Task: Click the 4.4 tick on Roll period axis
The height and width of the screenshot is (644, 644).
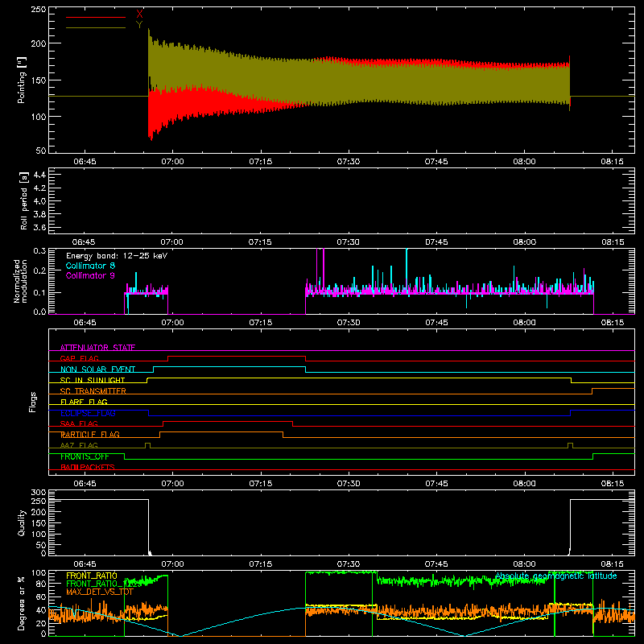Action: (x=39, y=175)
